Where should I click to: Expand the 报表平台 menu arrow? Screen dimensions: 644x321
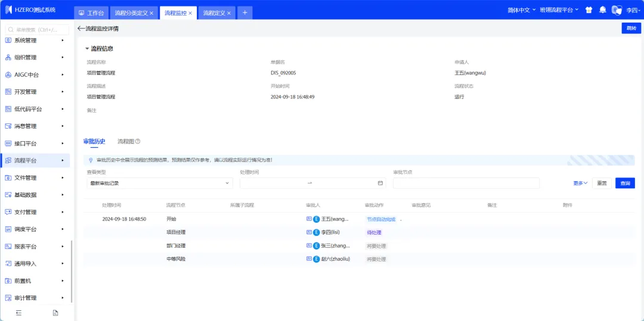tap(63, 247)
